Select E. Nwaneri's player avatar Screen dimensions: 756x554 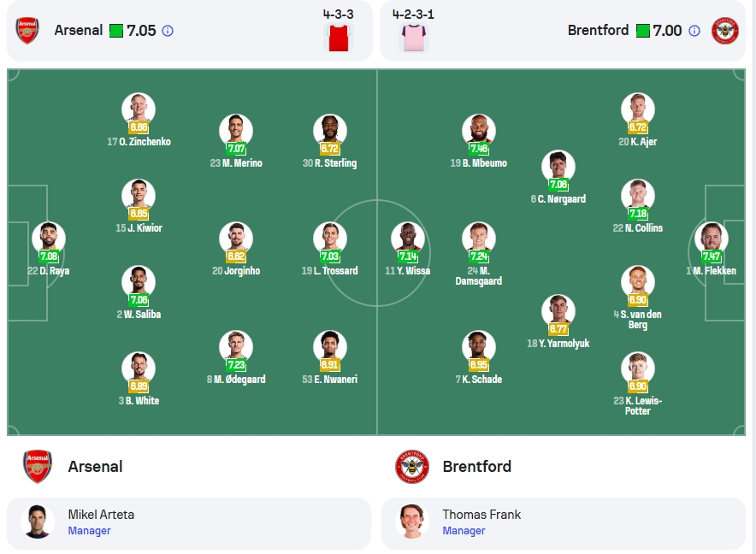pos(330,346)
